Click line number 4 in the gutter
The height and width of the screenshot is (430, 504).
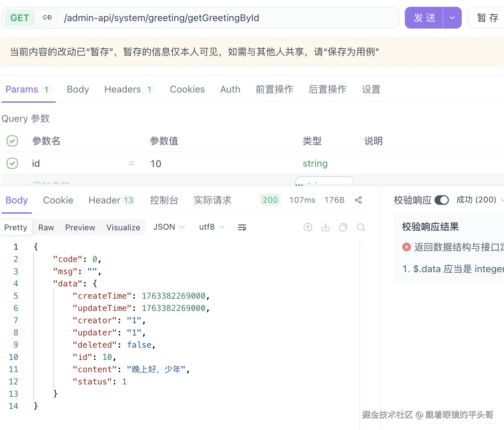[16, 284]
